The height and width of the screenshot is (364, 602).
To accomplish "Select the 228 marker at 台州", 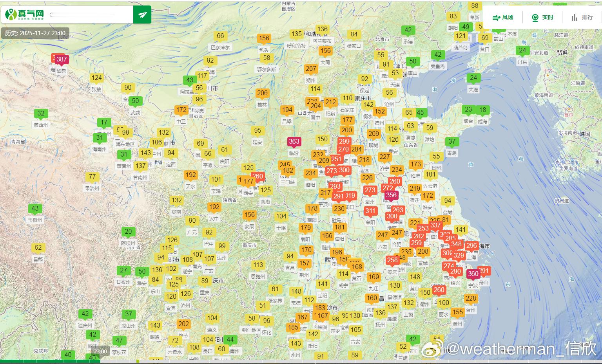I will [x=471, y=298].
